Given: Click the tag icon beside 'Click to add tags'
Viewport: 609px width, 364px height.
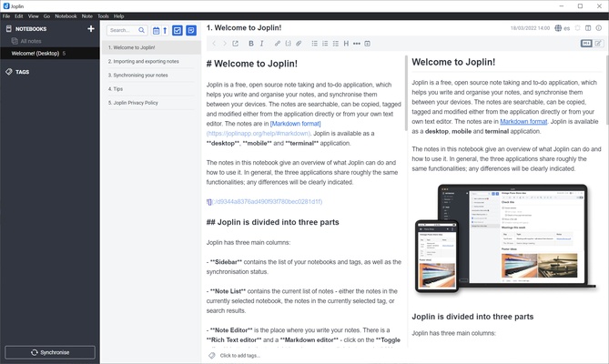Looking at the screenshot, I should (212, 356).
